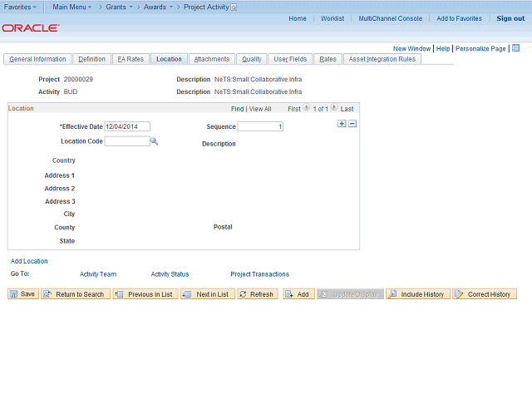Click the Sequence input field

coord(260,126)
